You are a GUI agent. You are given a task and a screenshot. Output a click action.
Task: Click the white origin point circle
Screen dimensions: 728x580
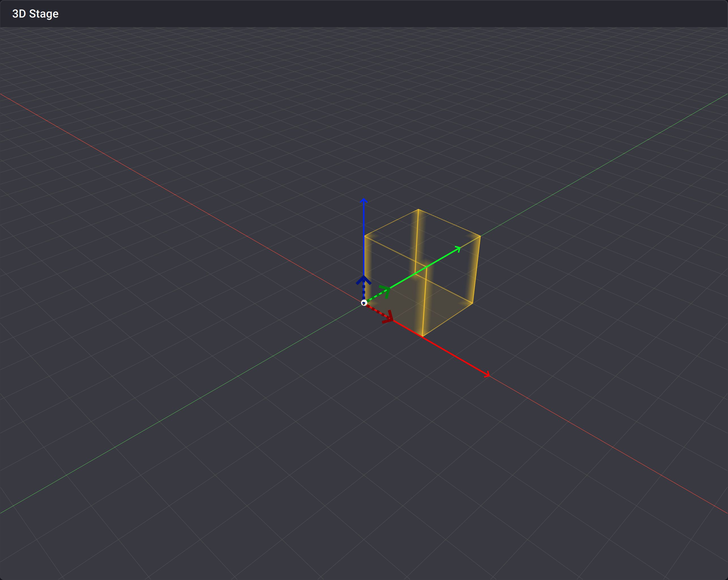364,303
